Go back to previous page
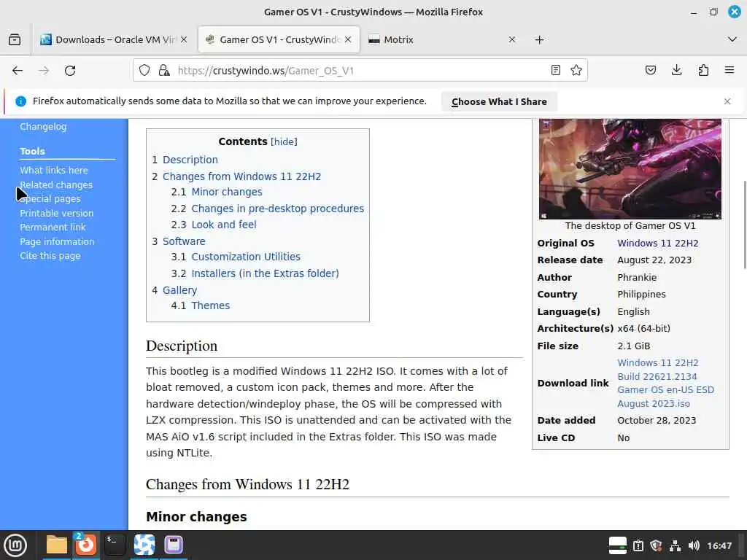This screenshot has height=560, width=747. pyautogui.click(x=18, y=71)
